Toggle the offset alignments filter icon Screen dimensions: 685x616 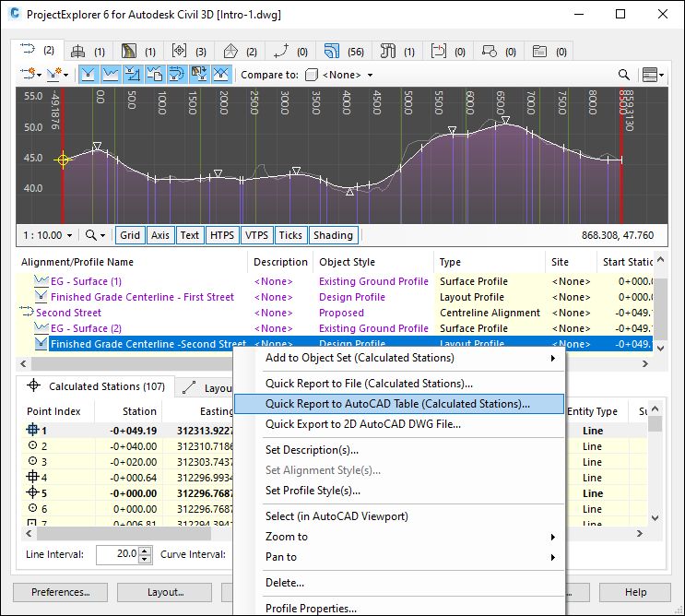pos(176,75)
